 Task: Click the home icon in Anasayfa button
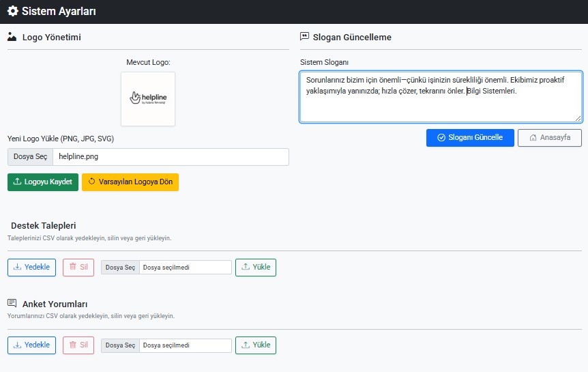533,137
